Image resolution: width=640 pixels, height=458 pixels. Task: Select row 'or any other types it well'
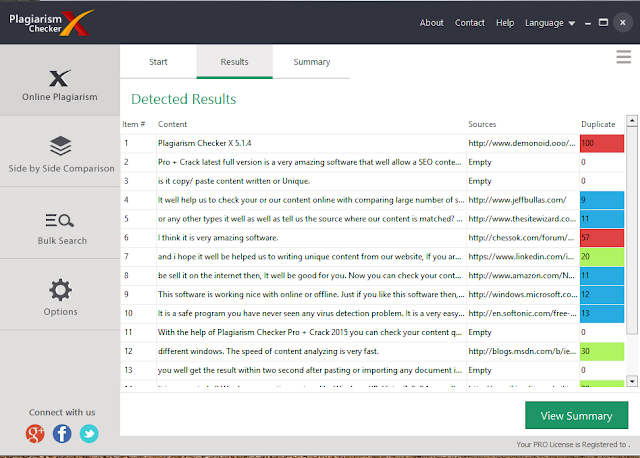(373, 219)
